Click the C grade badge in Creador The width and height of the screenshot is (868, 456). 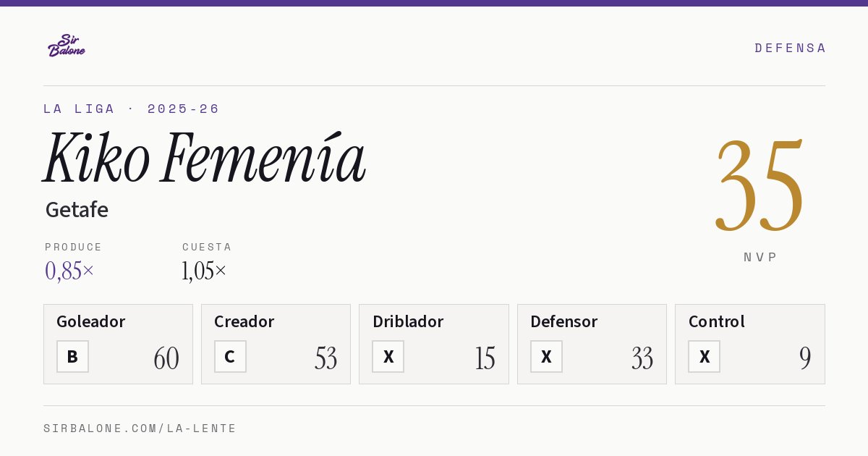(x=230, y=357)
